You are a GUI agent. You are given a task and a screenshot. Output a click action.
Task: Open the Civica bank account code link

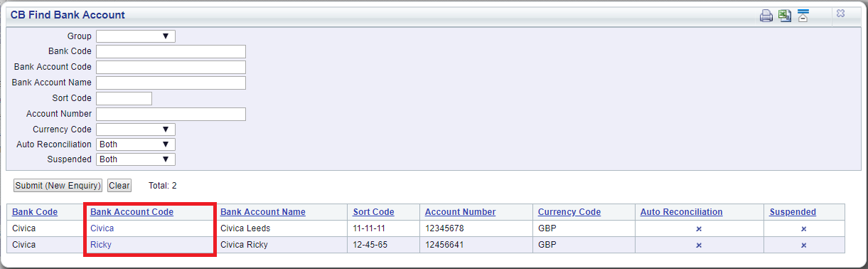click(x=102, y=228)
